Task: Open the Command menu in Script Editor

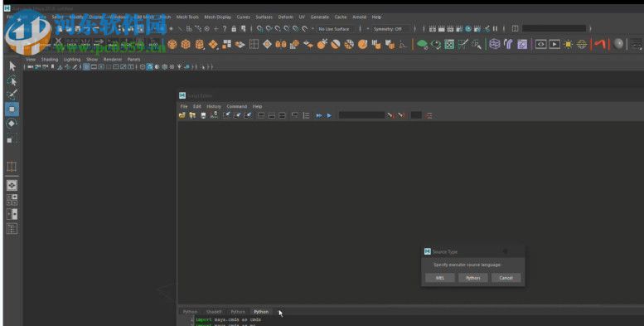Action: tap(237, 106)
